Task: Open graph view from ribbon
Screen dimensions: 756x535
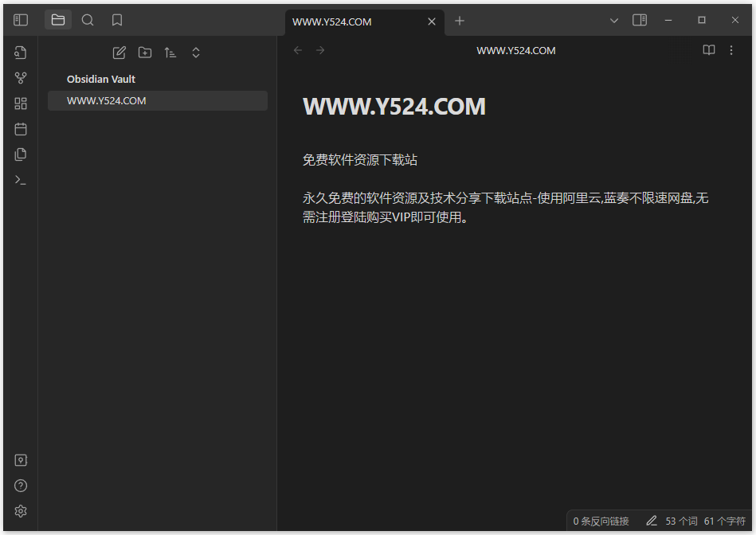Action: (x=21, y=78)
